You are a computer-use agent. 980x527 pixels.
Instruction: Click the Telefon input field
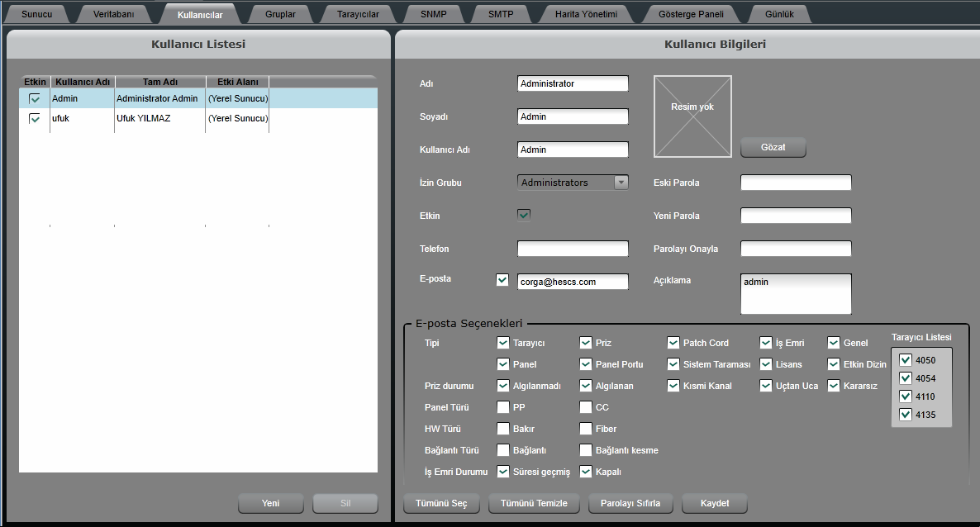click(x=573, y=249)
